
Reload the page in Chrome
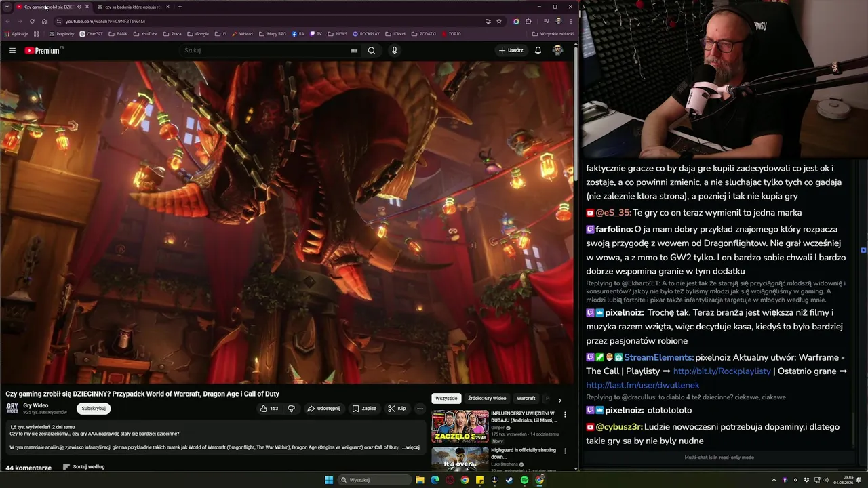click(32, 21)
